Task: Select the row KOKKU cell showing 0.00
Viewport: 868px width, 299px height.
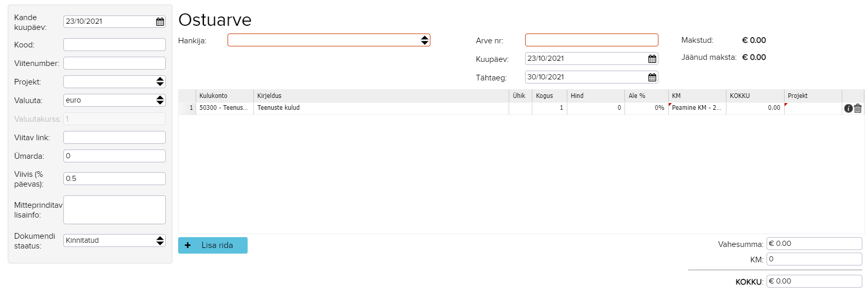Action: point(755,108)
